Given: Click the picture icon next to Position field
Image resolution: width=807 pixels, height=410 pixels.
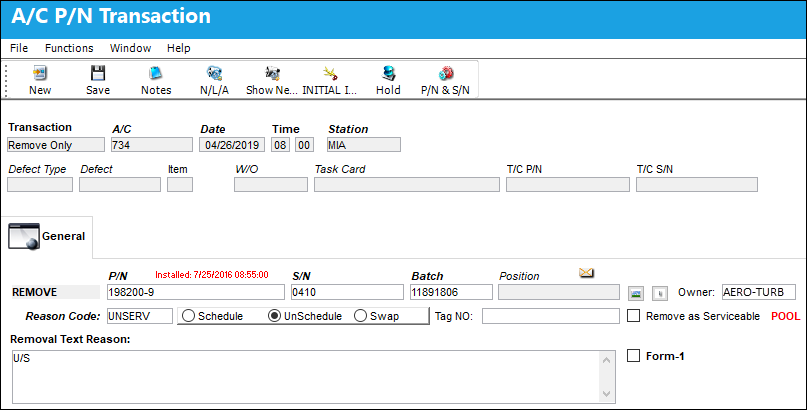Looking at the screenshot, I should (636, 293).
